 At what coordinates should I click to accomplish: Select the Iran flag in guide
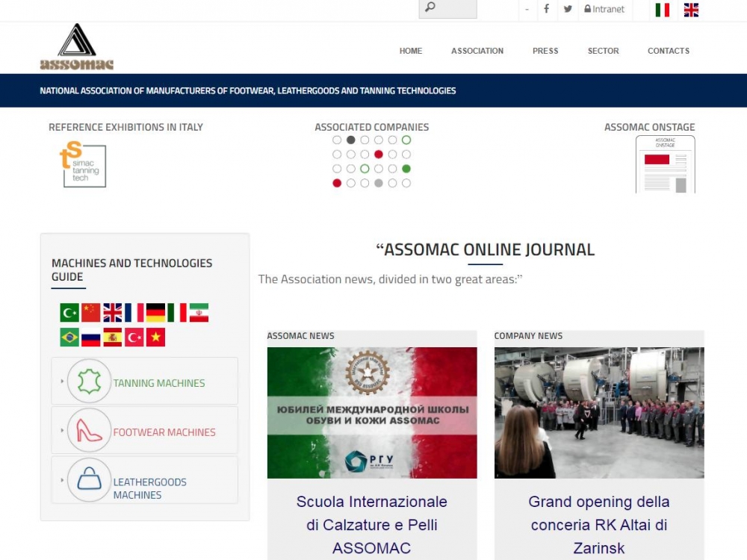pyautogui.click(x=199, y=313)
